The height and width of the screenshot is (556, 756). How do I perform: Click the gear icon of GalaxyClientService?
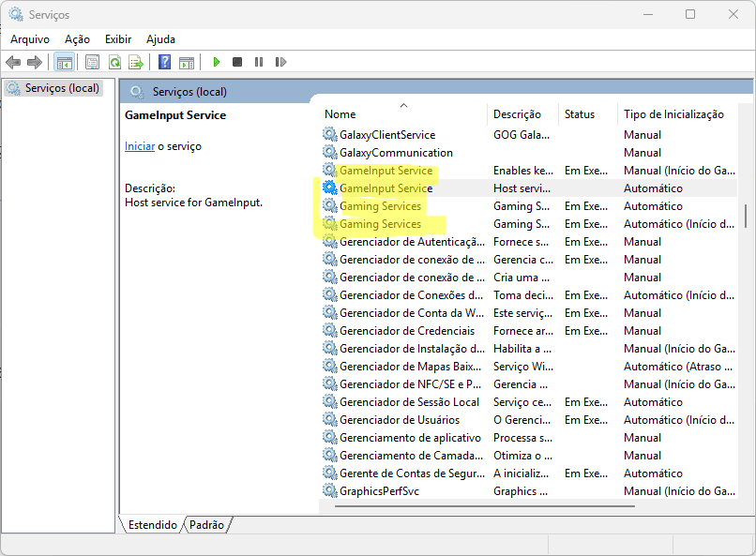tap(330, 134)
